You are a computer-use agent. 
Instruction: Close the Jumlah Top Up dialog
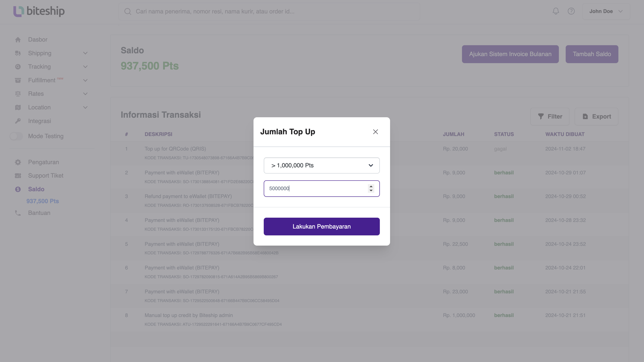click(x=375, y=132)
